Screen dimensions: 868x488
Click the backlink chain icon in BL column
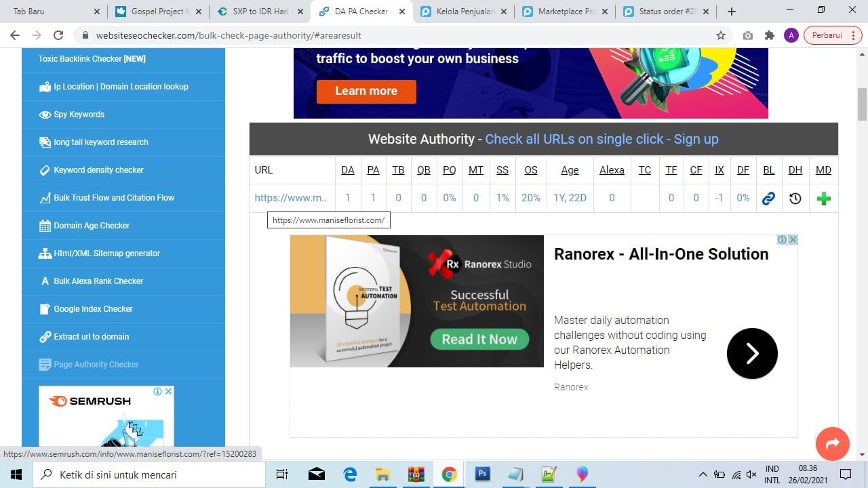point(768,199)
